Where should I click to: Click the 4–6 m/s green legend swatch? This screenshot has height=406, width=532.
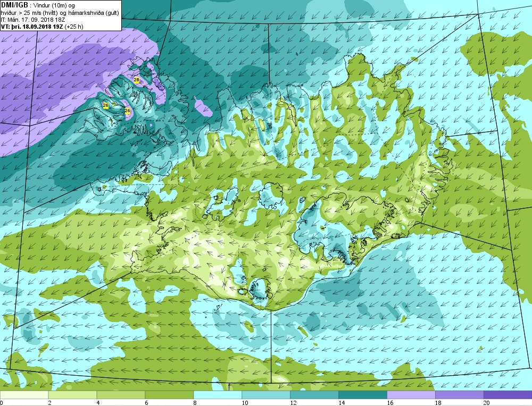[121, 395]
